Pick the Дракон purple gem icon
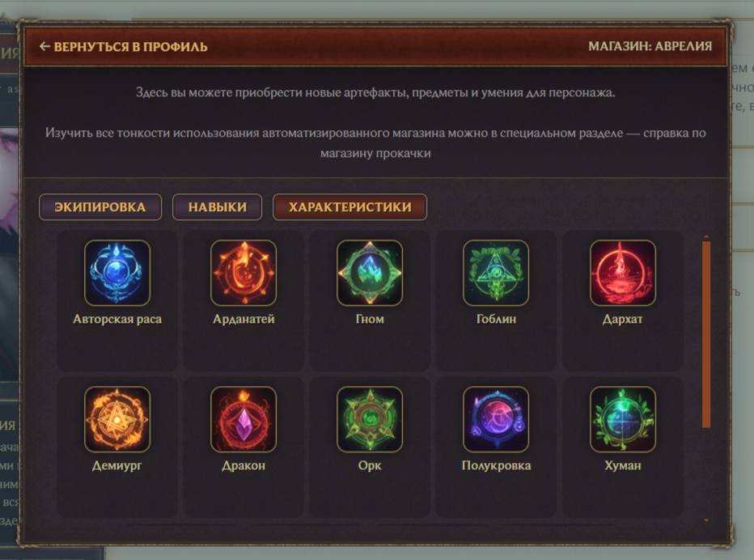The width and height of the screenshot is (754, 560). click(x=244, y=419)
